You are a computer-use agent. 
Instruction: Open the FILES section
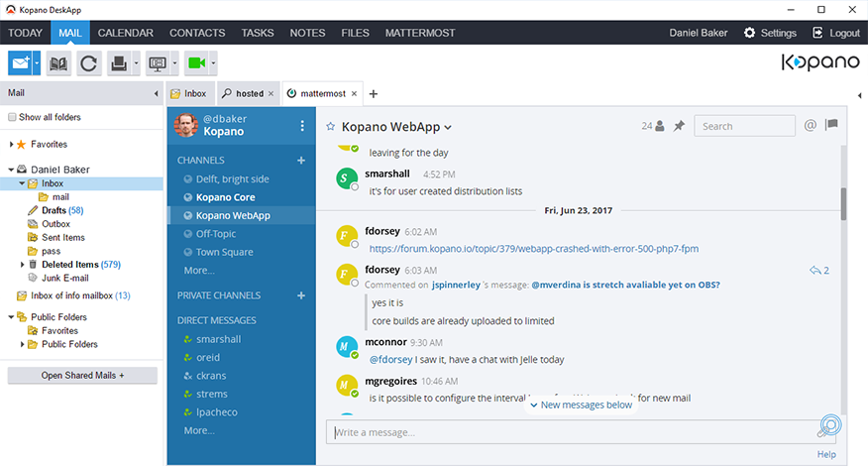(x=355, y=33)
